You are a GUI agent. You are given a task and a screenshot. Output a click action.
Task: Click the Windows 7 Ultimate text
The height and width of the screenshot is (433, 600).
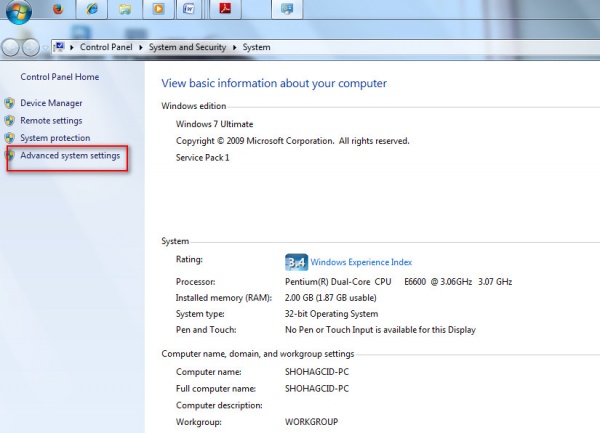click(214, 124)
